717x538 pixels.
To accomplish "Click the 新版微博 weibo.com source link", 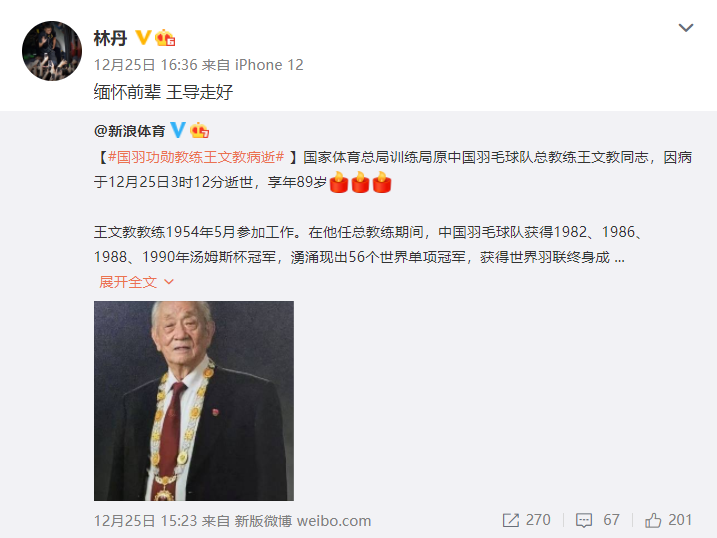I will pos(303,521).
